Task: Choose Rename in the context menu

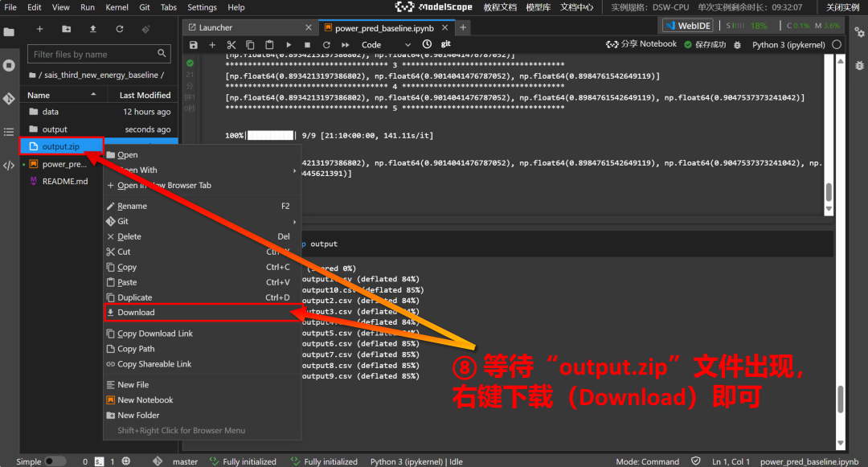Action: coord(202,206)
